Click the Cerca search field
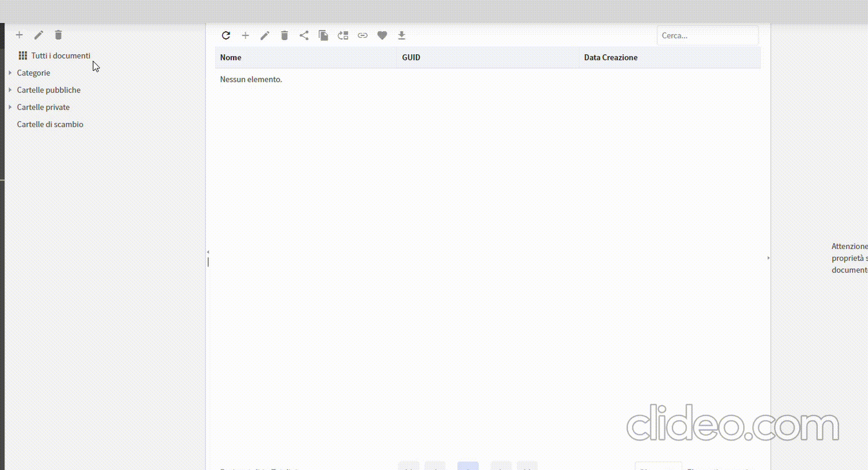 tap(707, 35)
